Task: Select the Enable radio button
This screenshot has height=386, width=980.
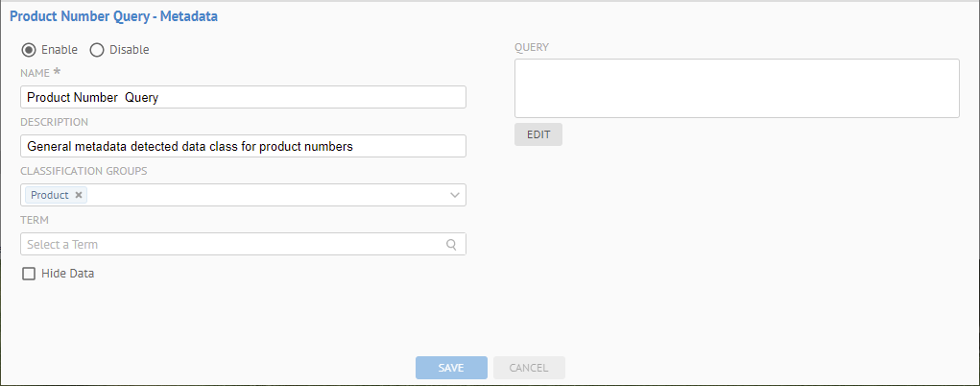Action: 29,50
